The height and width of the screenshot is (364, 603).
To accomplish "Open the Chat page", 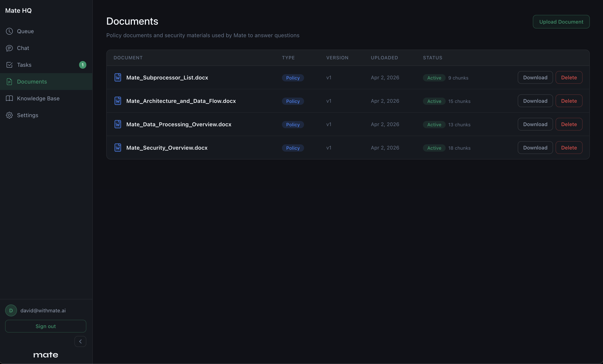I will point(46,48).
